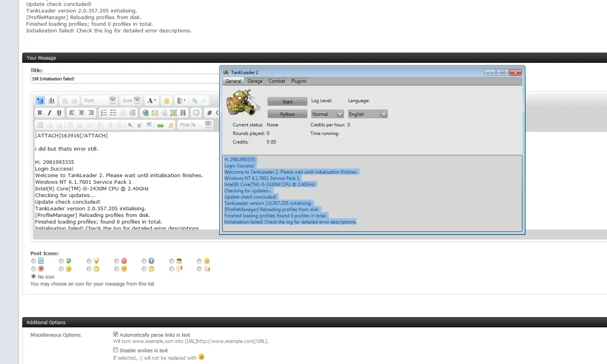Toggle the editor source mode icon
The width and height of the screenshot is (607, 364).
pos(40,101)
